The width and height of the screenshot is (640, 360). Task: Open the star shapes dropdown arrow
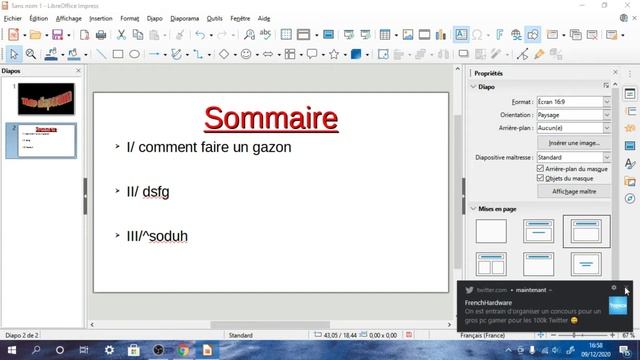(345, 54)
